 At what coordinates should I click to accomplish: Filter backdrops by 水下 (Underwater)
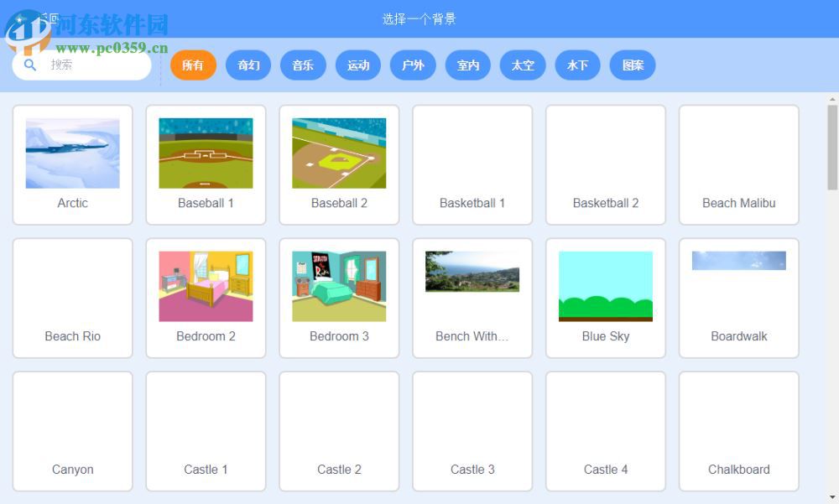tap(577, 65)
